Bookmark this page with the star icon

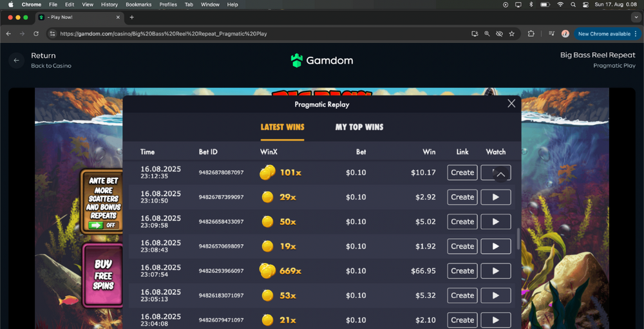coord(512,34)
